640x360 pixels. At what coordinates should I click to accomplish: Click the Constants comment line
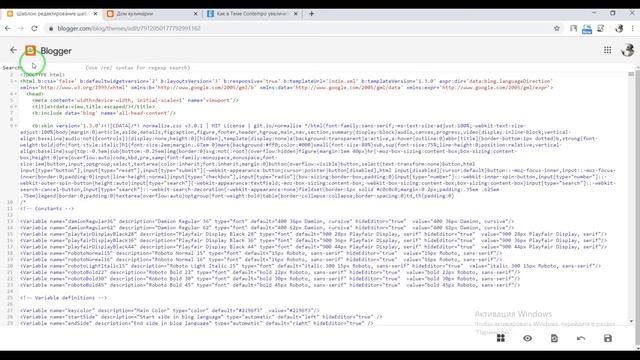47,209
